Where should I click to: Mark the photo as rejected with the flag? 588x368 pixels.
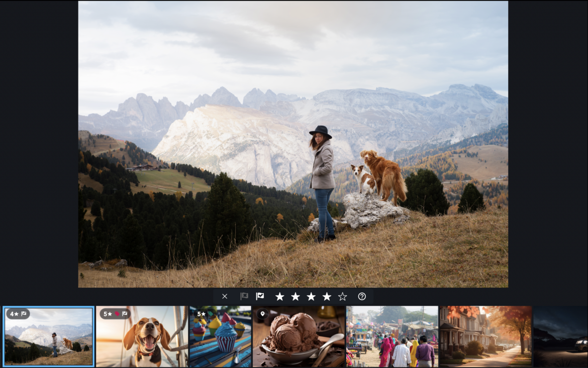(244, 297)
